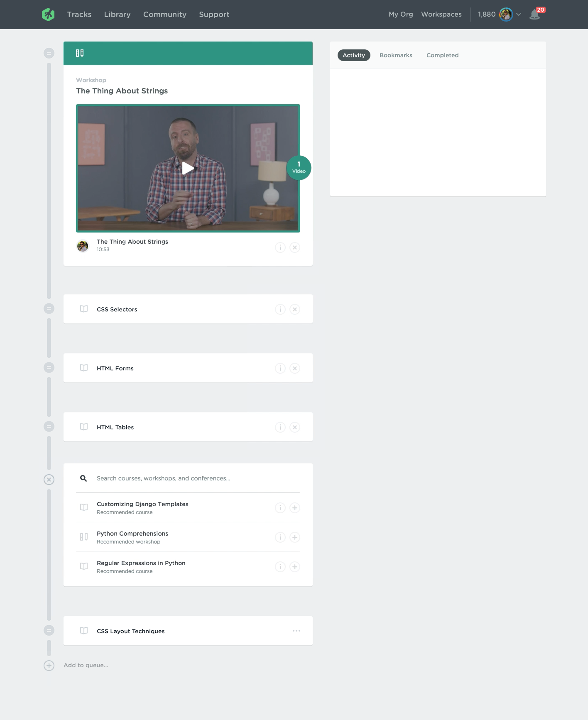Open the CSS Selectors course
This screenshot has width=588, height=720.
117,309
